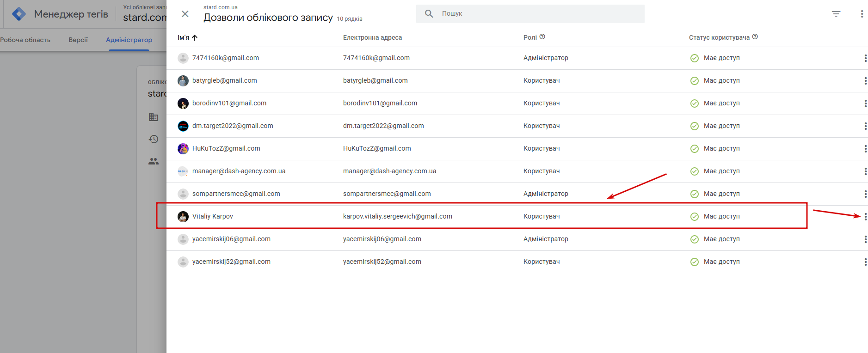Image resolution: width=868 pixels, height=353 pixels.
Task: Click the user management people icon
Action: click(x=154, y=161)
